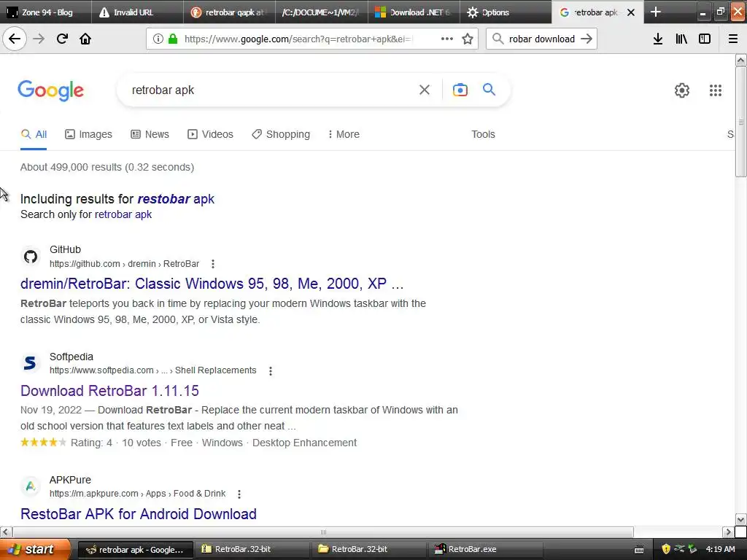Reload the current page
Viewport: 747px width, 560px height.
tap(62, 39)
